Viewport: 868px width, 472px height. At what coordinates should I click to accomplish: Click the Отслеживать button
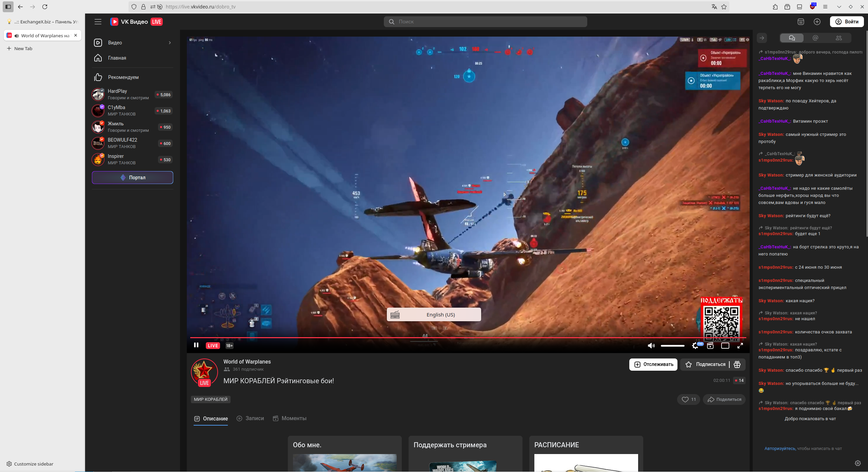(x=653, y=364)
